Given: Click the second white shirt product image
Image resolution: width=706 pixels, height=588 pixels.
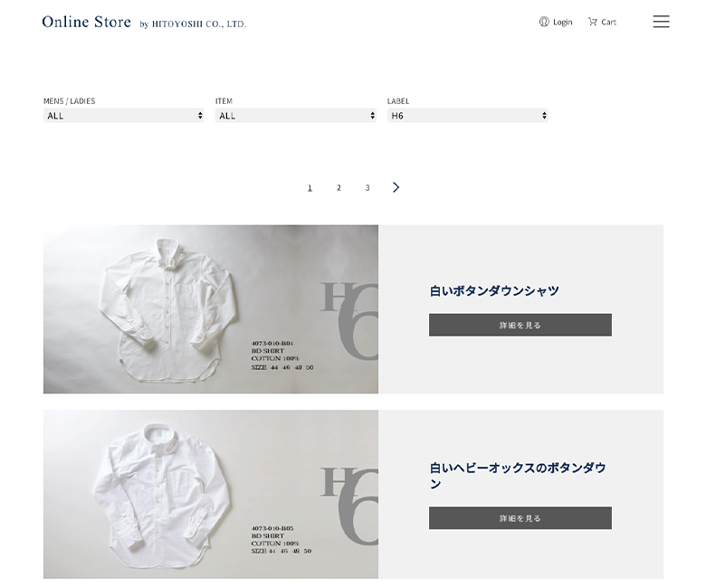Looking at the screenshot, I should point(211,494).
